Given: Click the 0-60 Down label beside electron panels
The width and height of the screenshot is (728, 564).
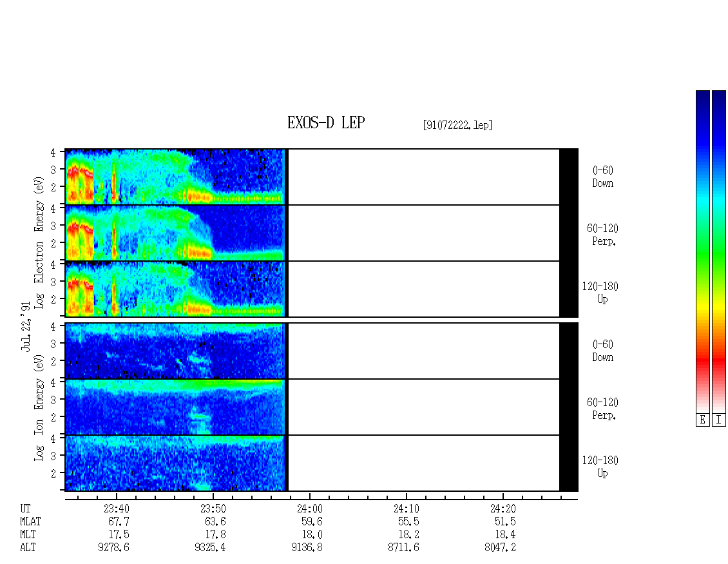Looking at the screenshot, I should [602, 177].
